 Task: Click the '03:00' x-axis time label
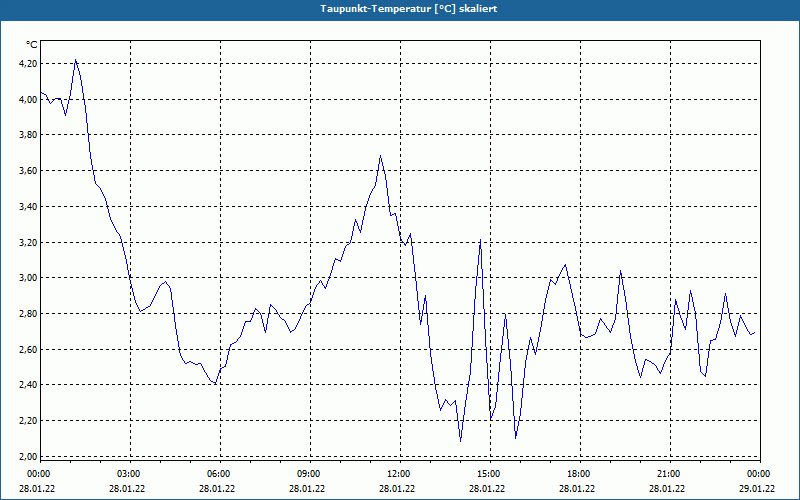click(x=128, y=474)
